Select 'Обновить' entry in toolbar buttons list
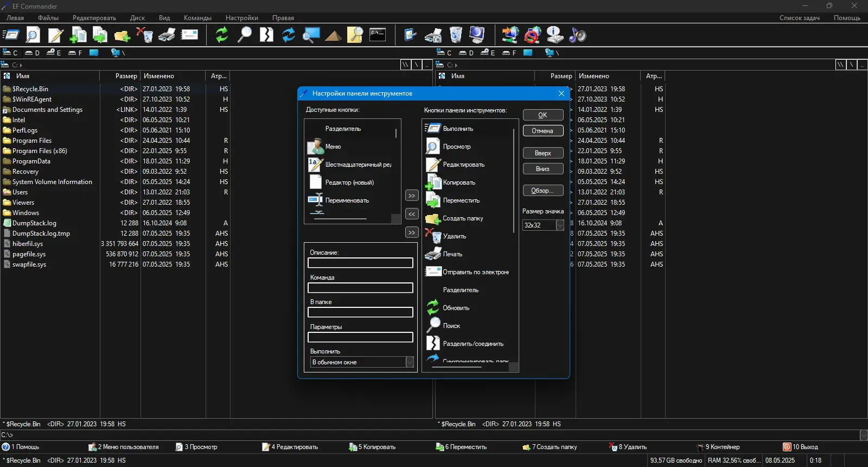This screenshot has width=868, height=467. (x=456, y=308)
